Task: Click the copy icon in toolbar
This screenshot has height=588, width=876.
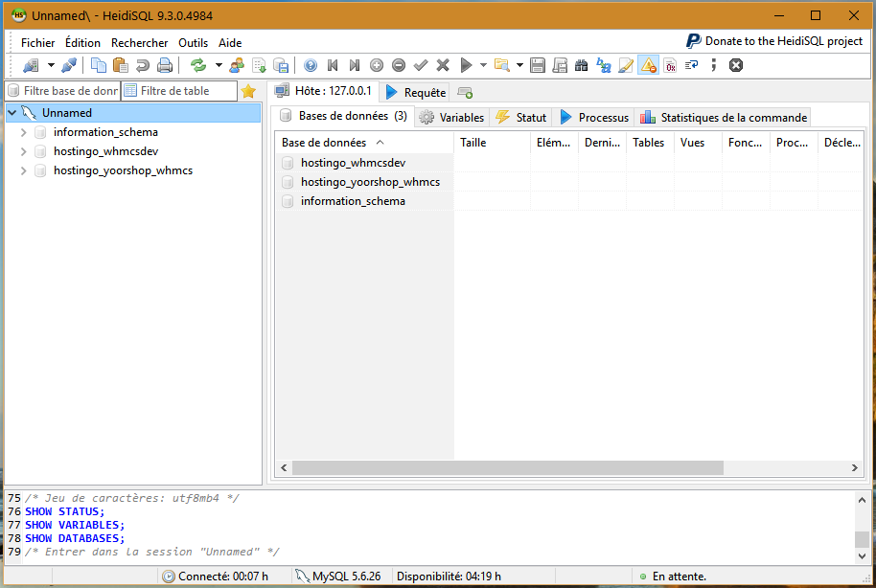Action: pyautogui.click(x=99, y=65)
